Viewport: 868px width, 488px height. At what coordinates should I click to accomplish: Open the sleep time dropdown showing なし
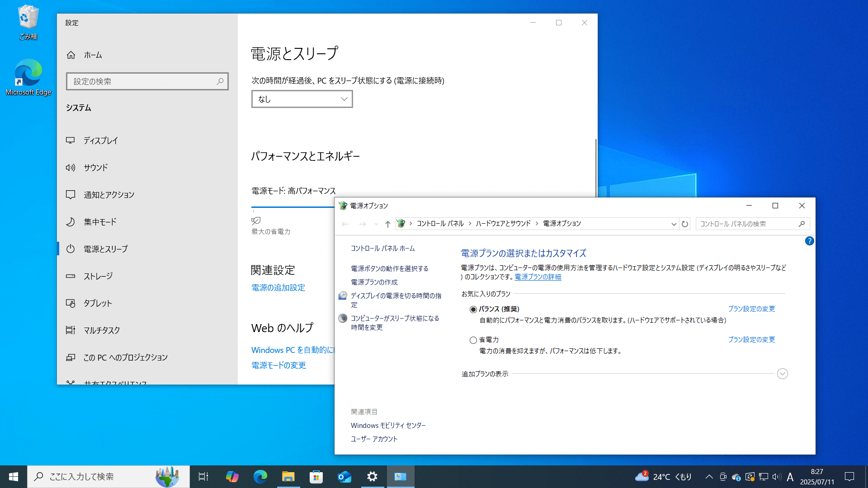pos(302,99)
